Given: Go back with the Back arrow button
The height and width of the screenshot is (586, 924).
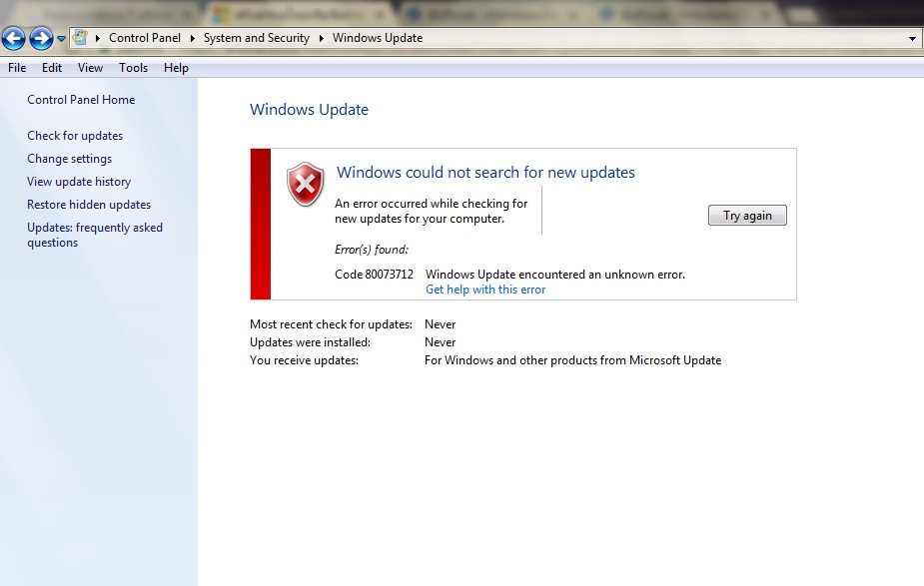Looking at the screenshot, I should tap(14, 39).
